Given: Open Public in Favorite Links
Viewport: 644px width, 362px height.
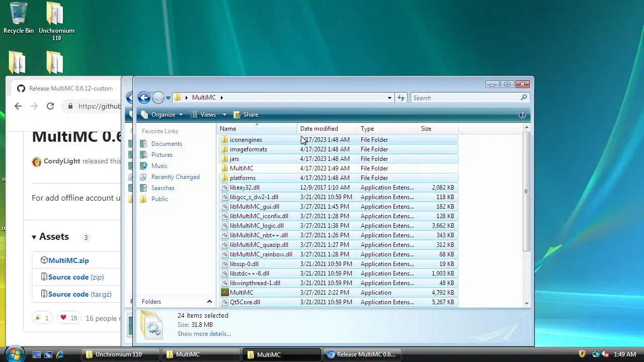Looking at the screenshot, I should point(159,199).
